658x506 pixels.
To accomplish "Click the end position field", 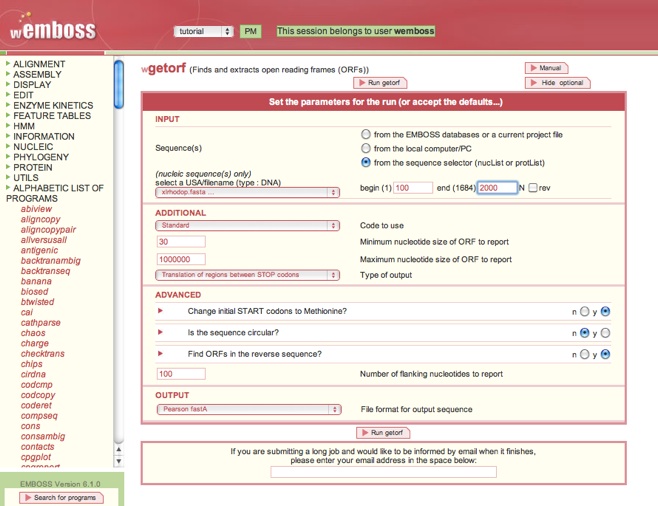I will click(x=497, y=188).
